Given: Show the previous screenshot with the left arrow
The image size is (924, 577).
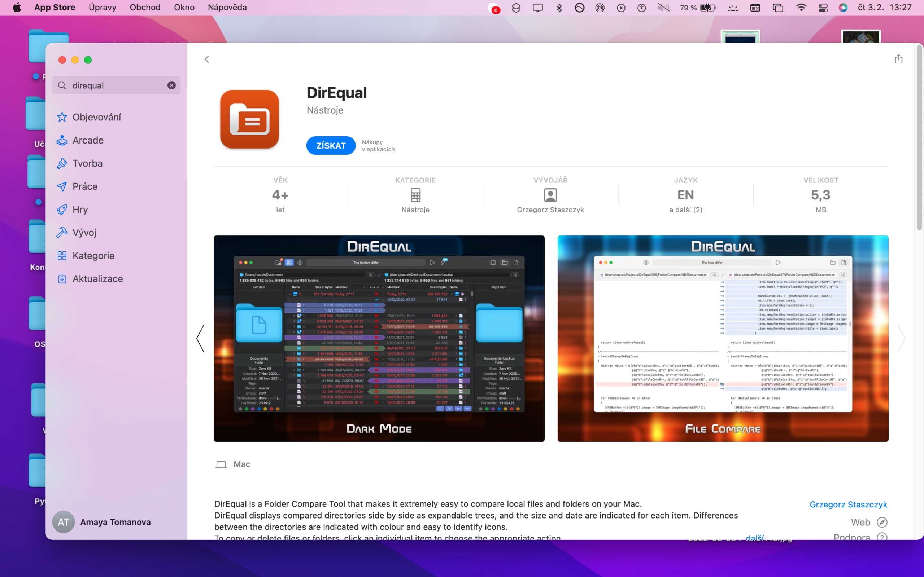Looking at the screenshot, I should (200, 339).
